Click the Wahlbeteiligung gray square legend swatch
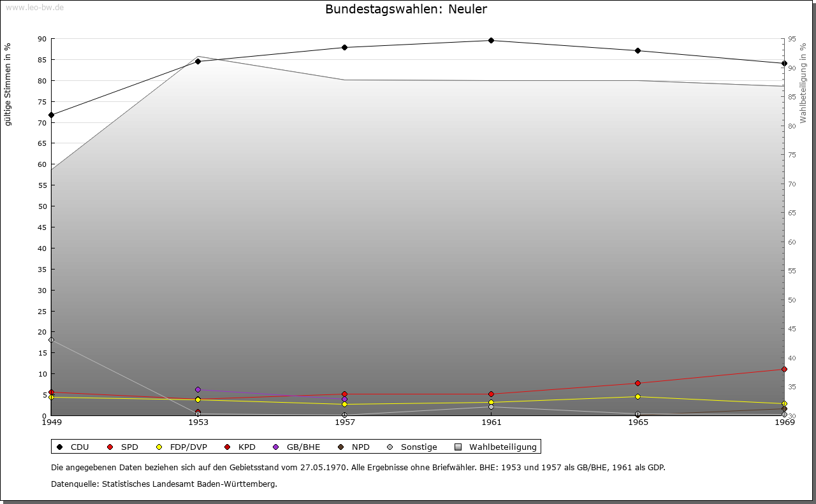 pos(458,447)
